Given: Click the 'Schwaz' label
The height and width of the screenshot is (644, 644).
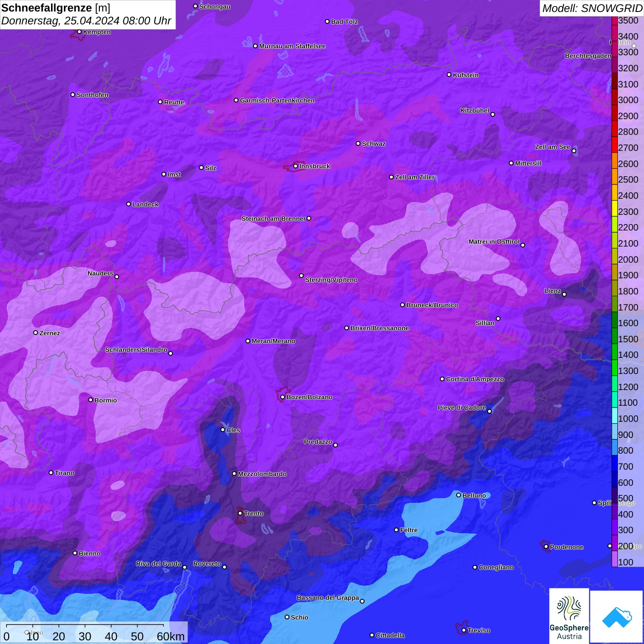Looking at the screenshot, I should coord(374,144).
